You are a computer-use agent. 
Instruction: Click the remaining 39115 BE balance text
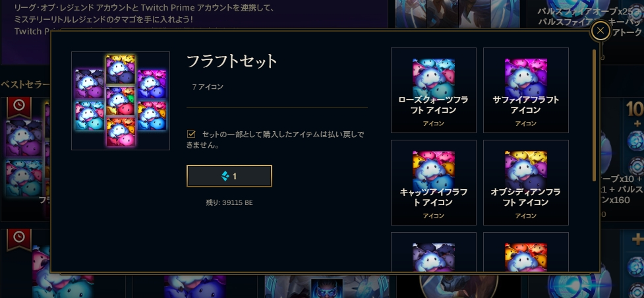point(229,202)
